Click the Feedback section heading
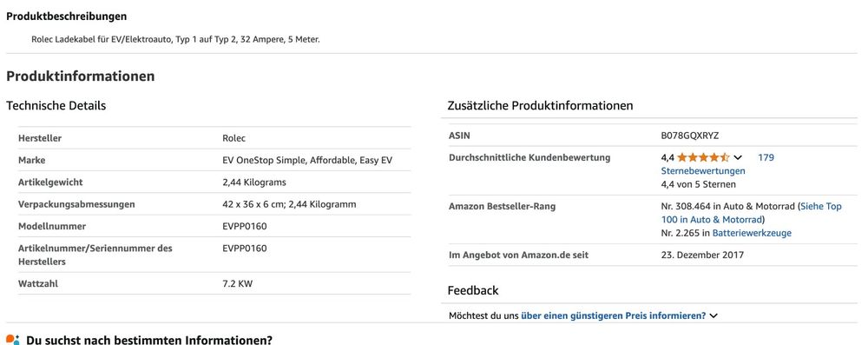 tap(473, 290)
